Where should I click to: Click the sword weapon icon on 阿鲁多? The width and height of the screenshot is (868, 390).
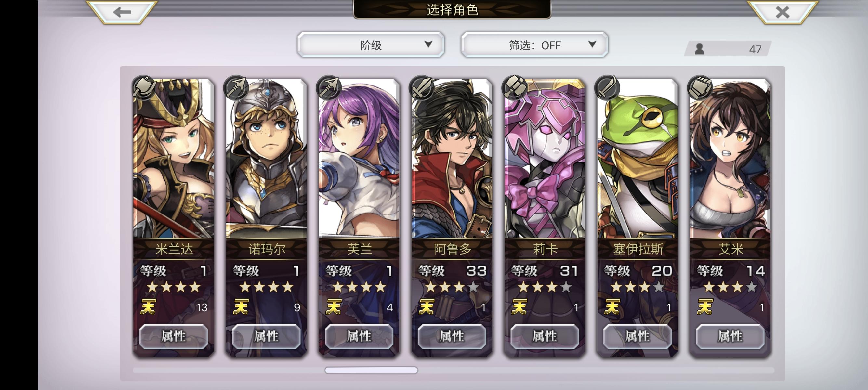pyautogui.click(x=422, y=88)
